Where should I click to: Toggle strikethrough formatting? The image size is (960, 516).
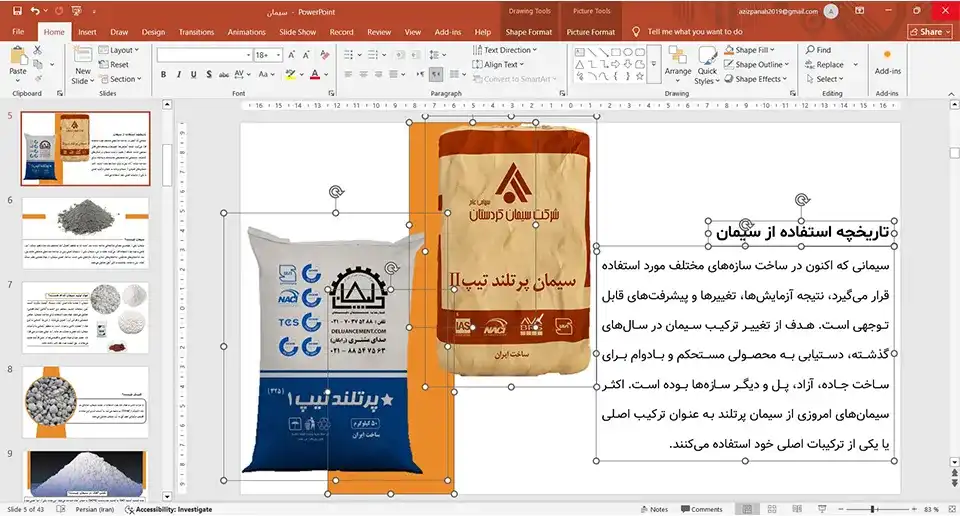pyautogui.click(x=223, y=74)
